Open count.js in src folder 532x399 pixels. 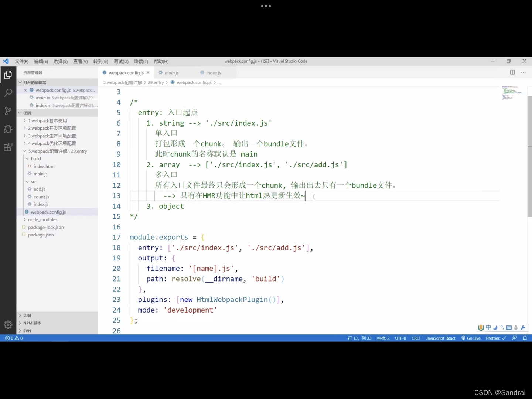(57, 197)
